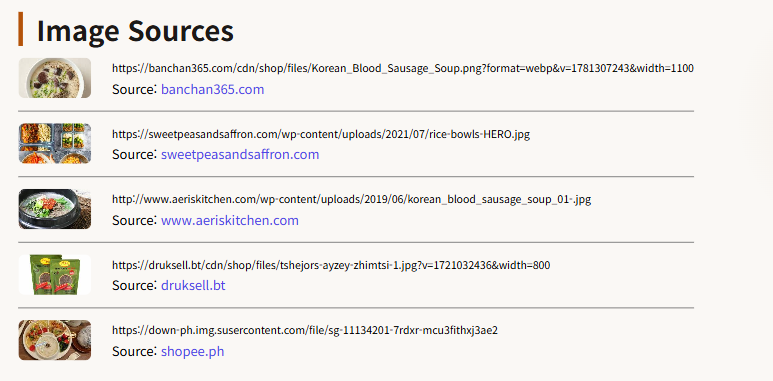Follow the www.aeriskitchen.com source link
Viewport: 773px width, 381px height.
[x=230, y=220]
